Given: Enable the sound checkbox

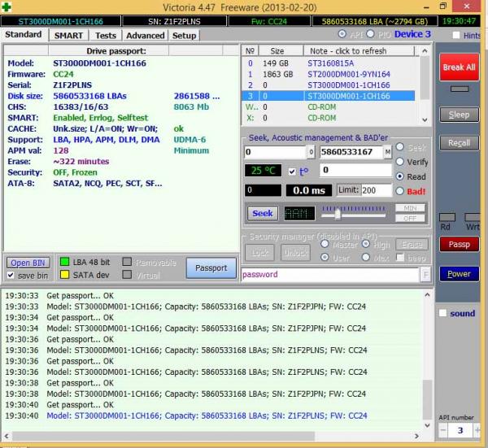Looking at the screenshot, I should click(x=443, y=313).
